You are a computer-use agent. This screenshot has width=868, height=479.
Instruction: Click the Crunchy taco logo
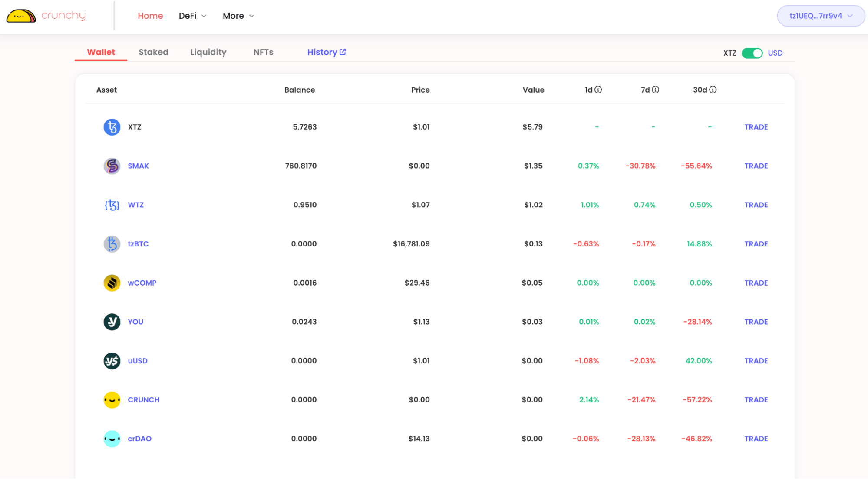21,16
